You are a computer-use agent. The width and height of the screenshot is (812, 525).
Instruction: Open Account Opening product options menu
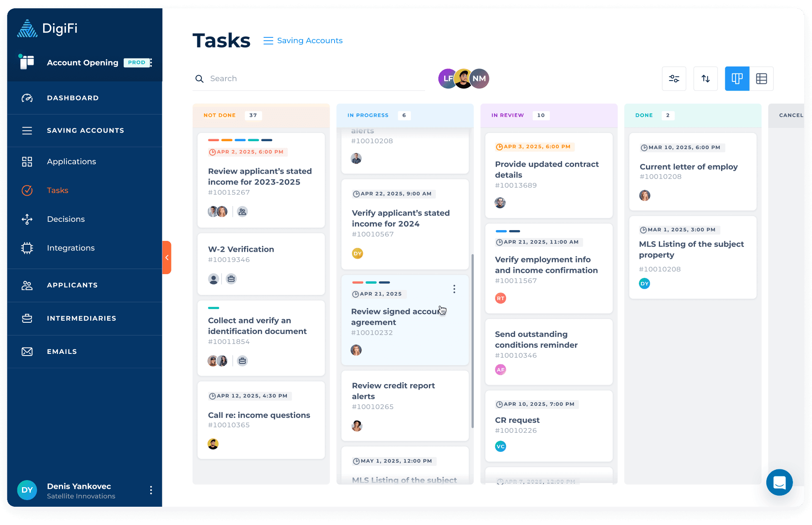tap(151, 62)
